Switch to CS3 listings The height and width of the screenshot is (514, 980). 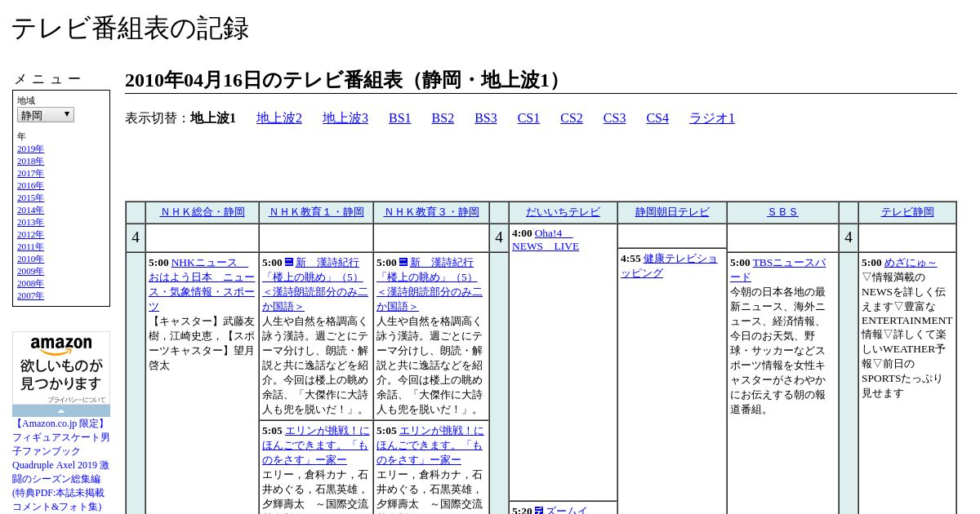coord(614,118)
